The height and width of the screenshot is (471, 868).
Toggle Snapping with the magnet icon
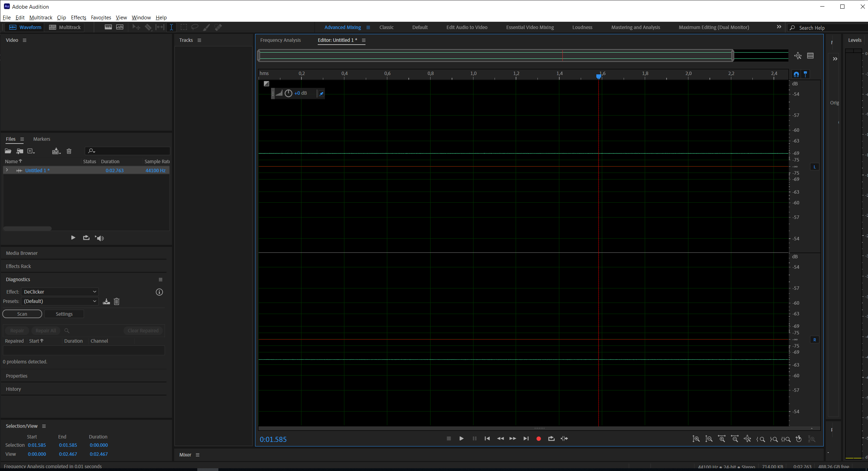click(796, 74)
